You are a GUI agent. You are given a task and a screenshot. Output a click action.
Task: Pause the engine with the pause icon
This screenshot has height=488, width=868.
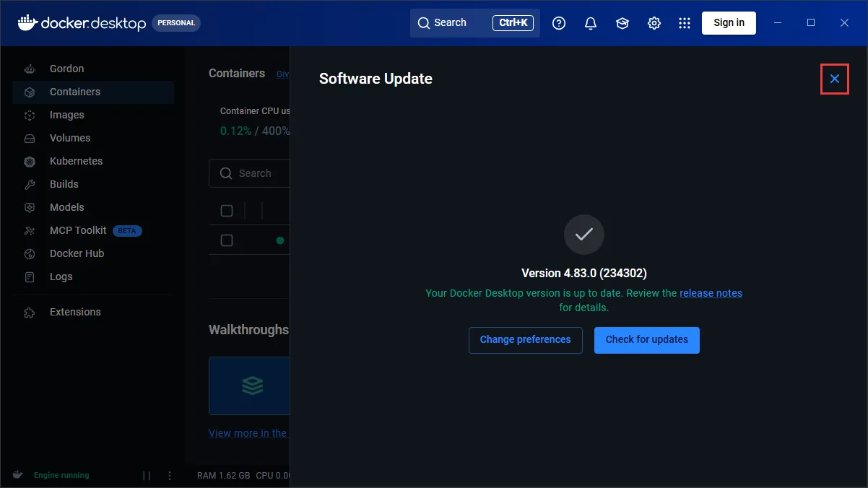pyautogui.click(x=147, y=476)
